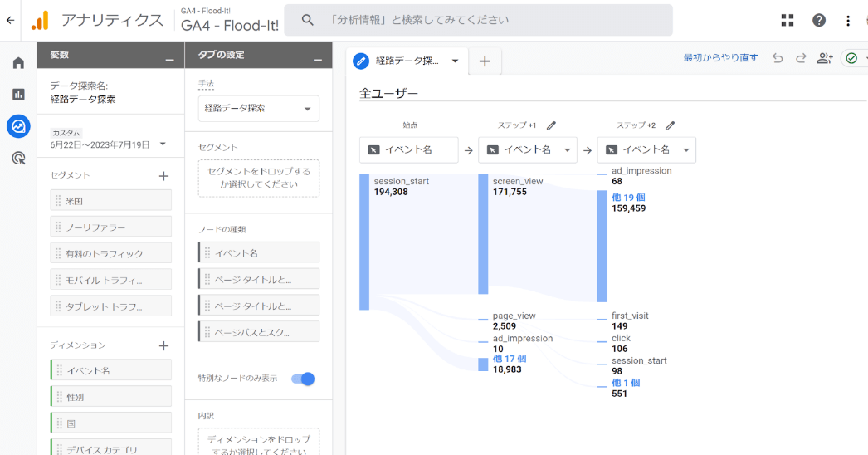Open the Advertising cursor icon in sidebar
The height and width of the screenshot is (455, 868).
point(18,159)
